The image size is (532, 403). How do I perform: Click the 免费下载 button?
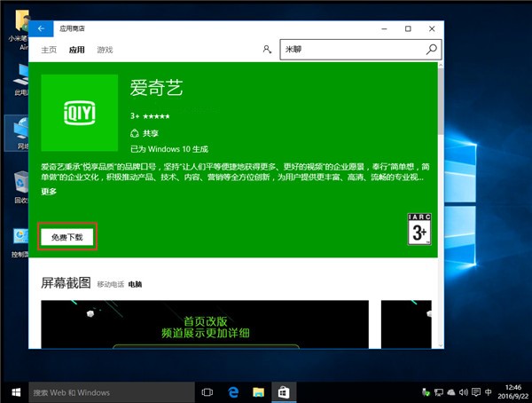67,237
